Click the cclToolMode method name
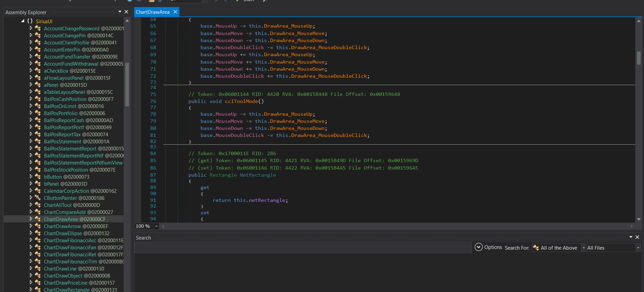 (242, 101)
